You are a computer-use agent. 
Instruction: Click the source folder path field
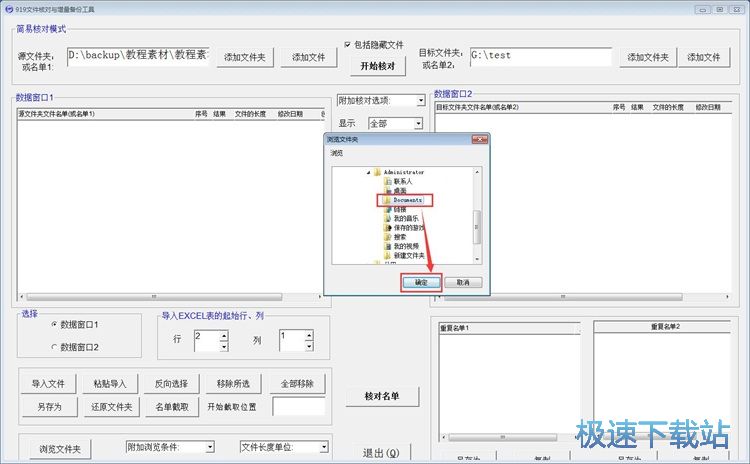(x=138, y=55)
